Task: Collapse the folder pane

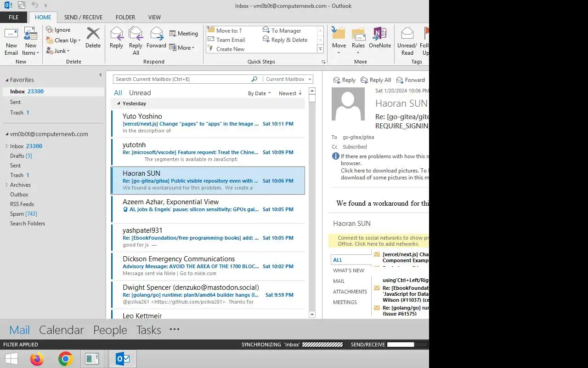Action: tap(101, 75)
